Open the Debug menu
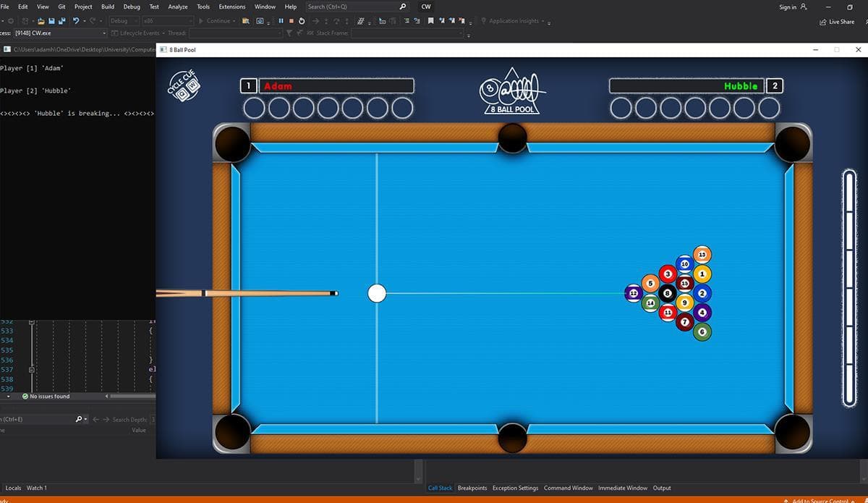Viewport: 868px width, 503px height. [132, 7]
